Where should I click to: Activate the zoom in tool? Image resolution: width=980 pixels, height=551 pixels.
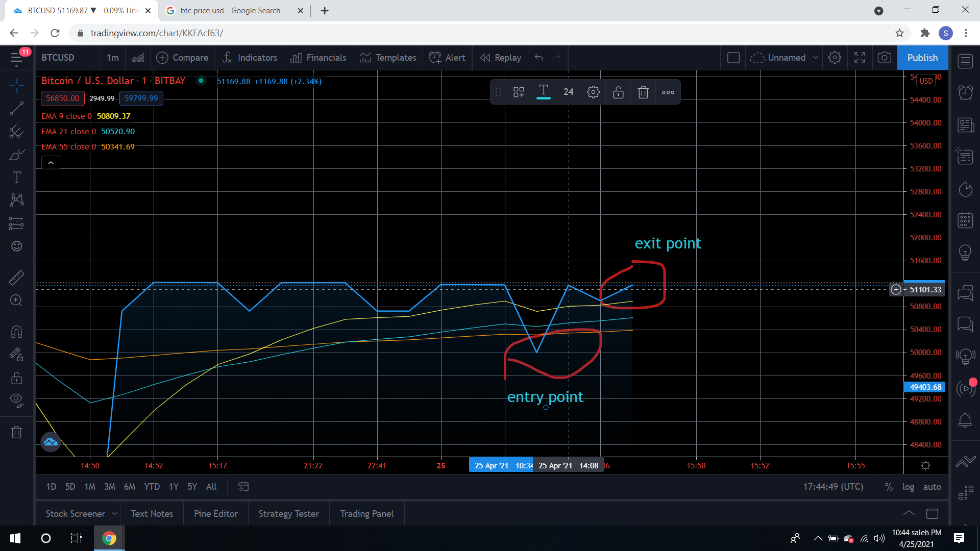tap(16, 300)
